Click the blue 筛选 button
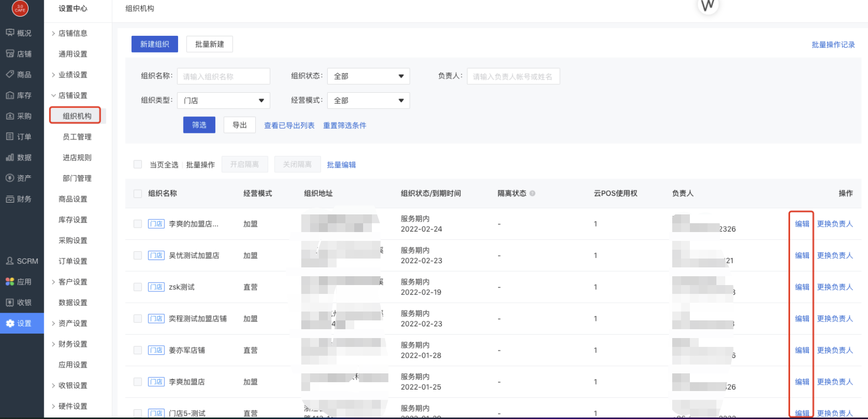Image resolution: width=868 pixels, height=419 pixels. click(199, 125)
